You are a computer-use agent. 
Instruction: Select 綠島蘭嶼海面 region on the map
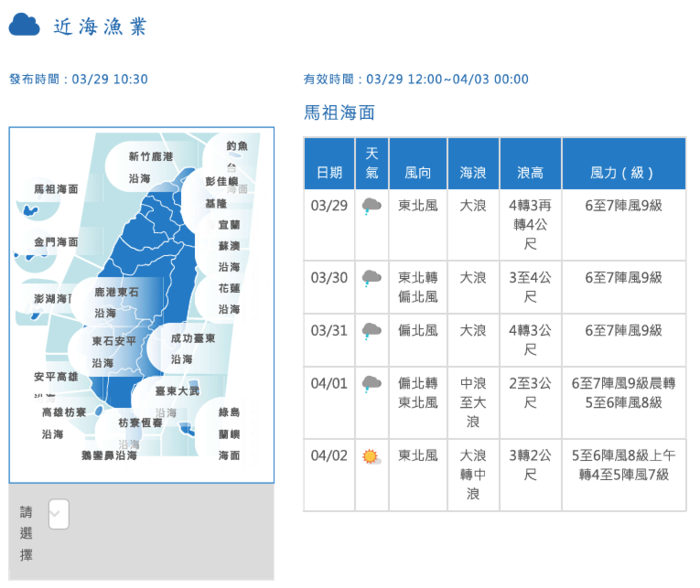tap(229, 434)
